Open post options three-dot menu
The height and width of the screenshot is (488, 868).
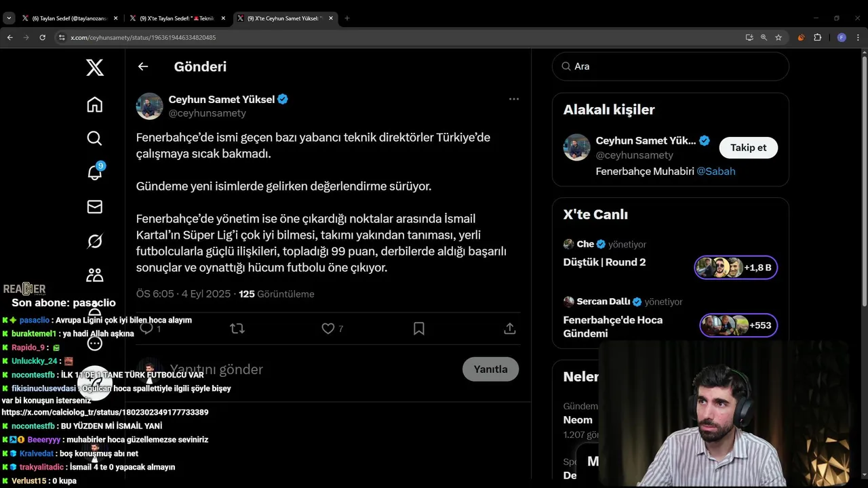[514, 99]
